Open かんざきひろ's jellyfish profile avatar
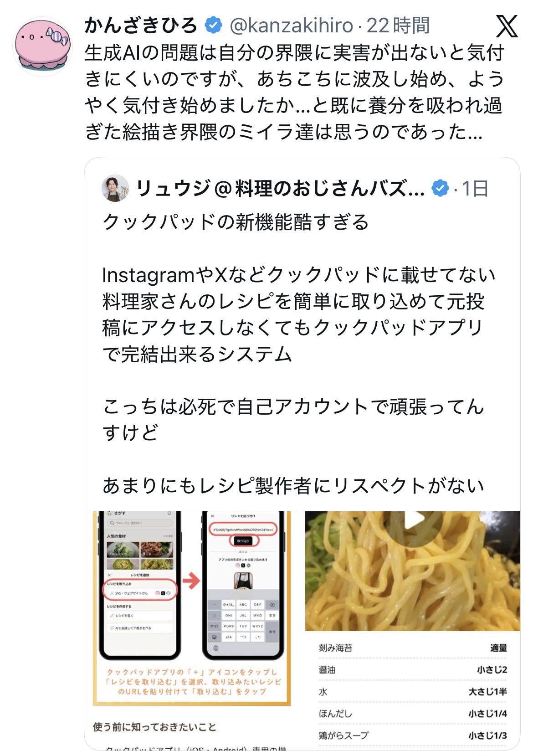This screenshot has height=756, width=533. [x=42, y=47]
